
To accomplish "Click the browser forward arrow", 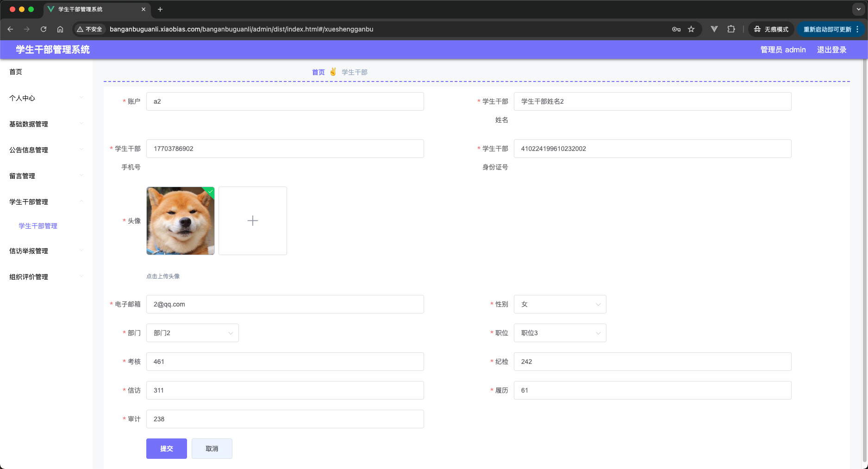I will coord(27,29).
